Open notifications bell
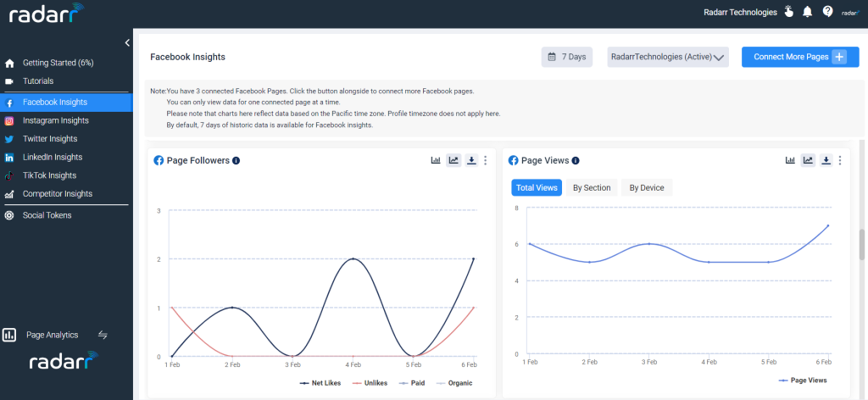 click(x=807, y=12)
